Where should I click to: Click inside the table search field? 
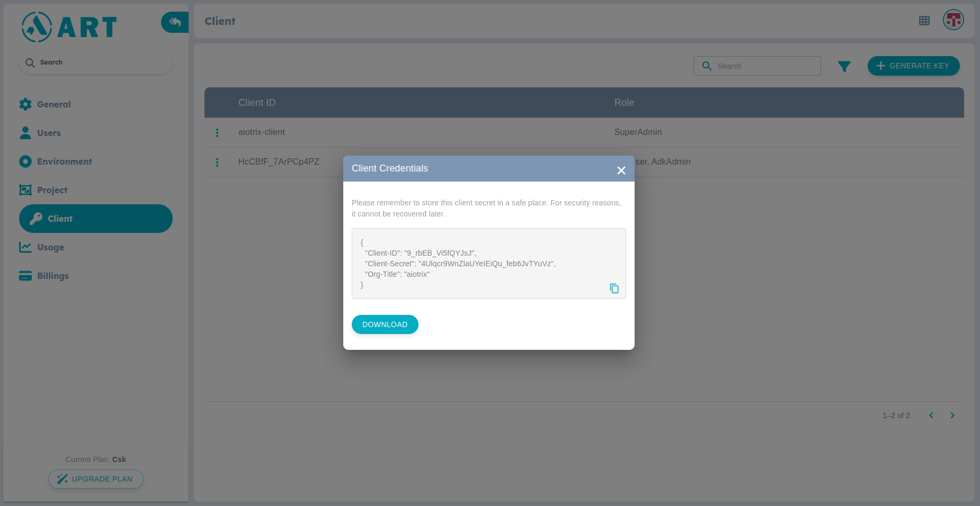click(758, 66)
